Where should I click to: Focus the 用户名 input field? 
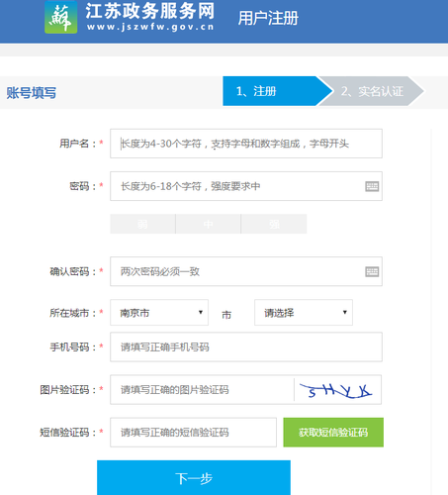[x=246, y=144]
